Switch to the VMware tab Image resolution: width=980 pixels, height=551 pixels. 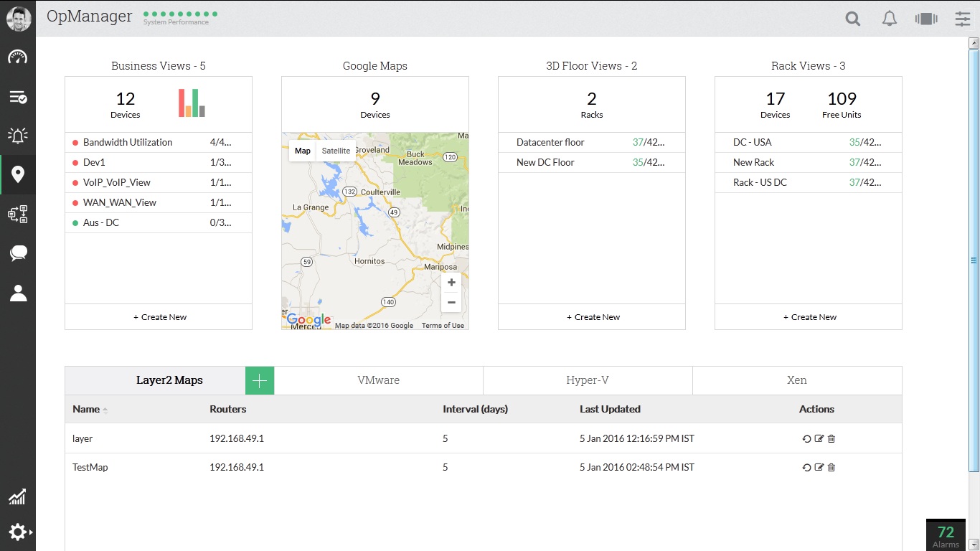tap(378, 380)
